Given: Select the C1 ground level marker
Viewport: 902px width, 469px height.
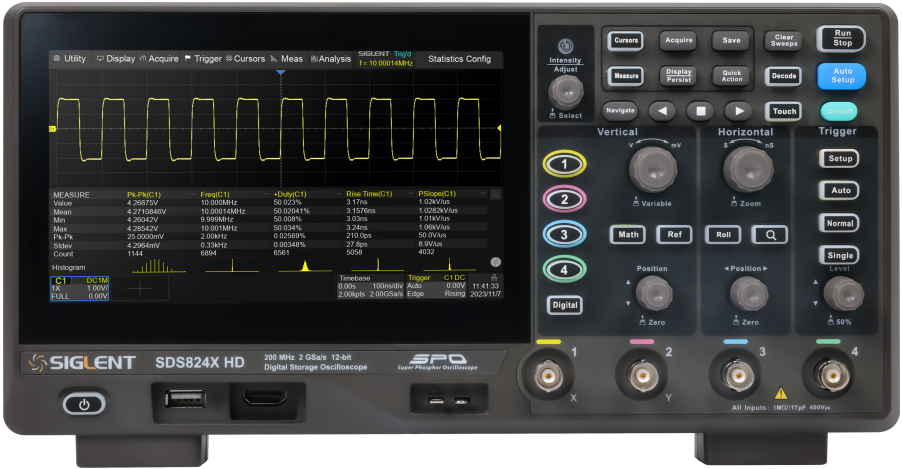Looking at the screenshot, I should (52, 129).
